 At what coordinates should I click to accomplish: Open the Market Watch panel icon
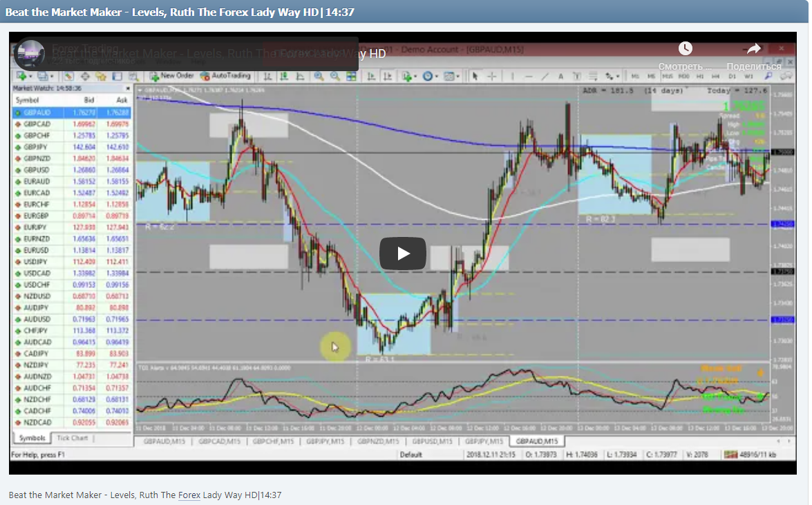(68, 77)
